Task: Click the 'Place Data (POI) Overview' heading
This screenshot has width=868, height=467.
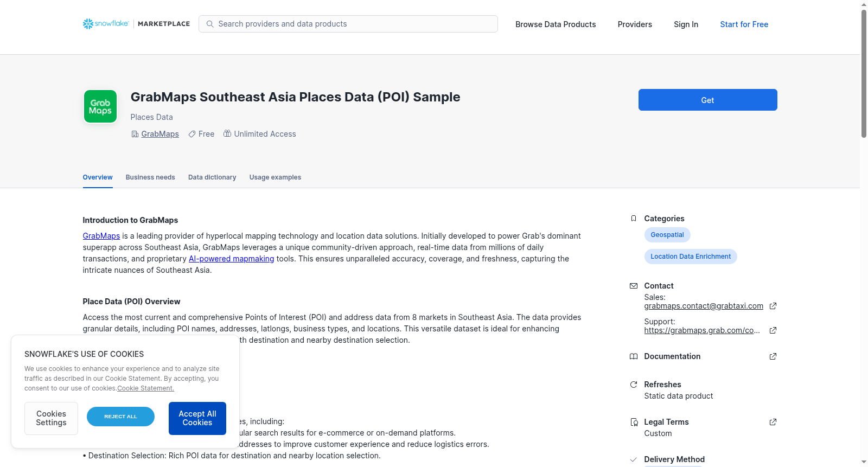Action: [131, 302]
